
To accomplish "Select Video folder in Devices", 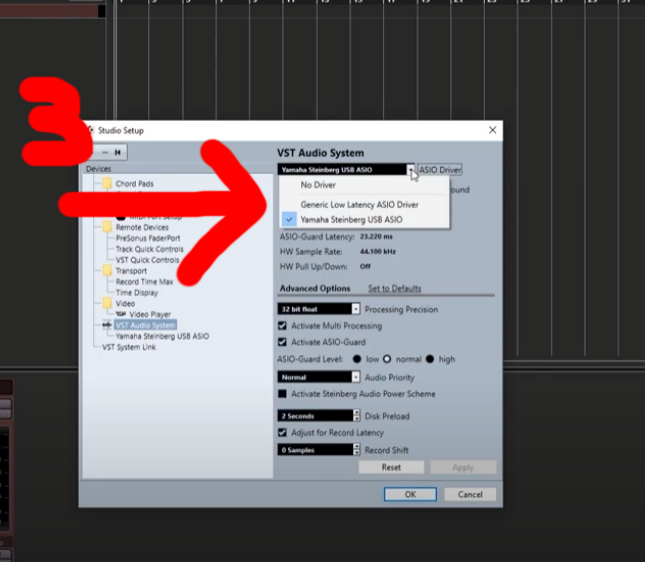I will coord(125,304).
